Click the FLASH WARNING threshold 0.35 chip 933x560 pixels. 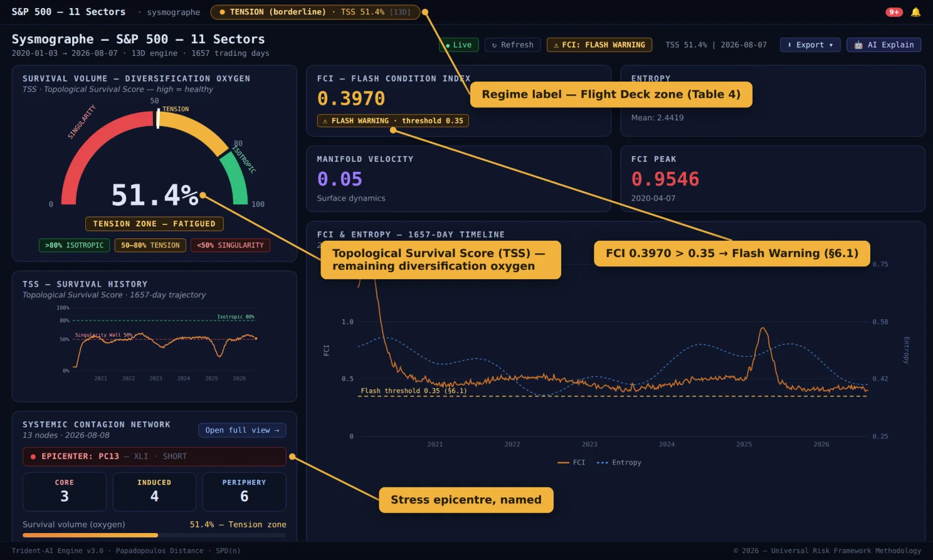[x=393, y=121]
